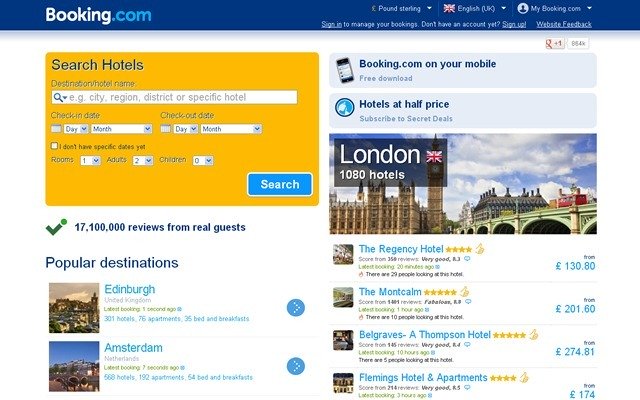Click the My Booking.com user icon
Screen dimensions: 640x400
[522, 8]
